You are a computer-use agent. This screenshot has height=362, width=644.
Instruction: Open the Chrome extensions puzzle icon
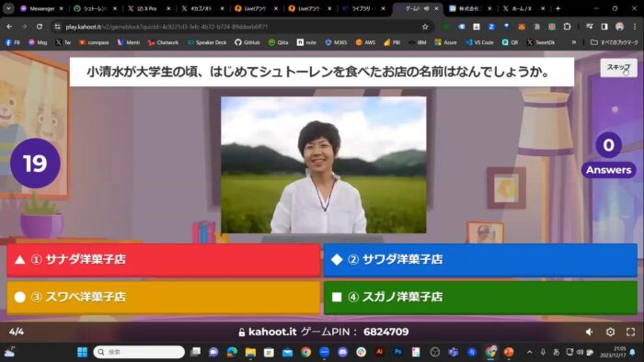(568, 27)
